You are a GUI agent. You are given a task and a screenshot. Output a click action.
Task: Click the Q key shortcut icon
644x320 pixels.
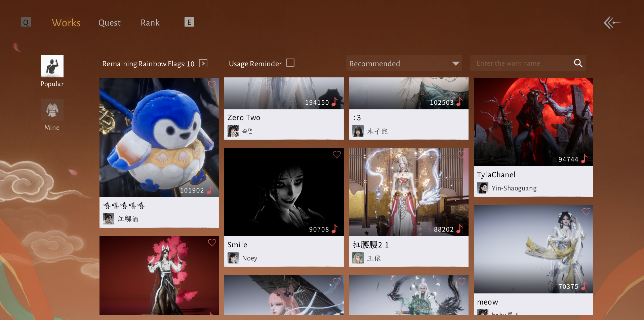point(26,22)
